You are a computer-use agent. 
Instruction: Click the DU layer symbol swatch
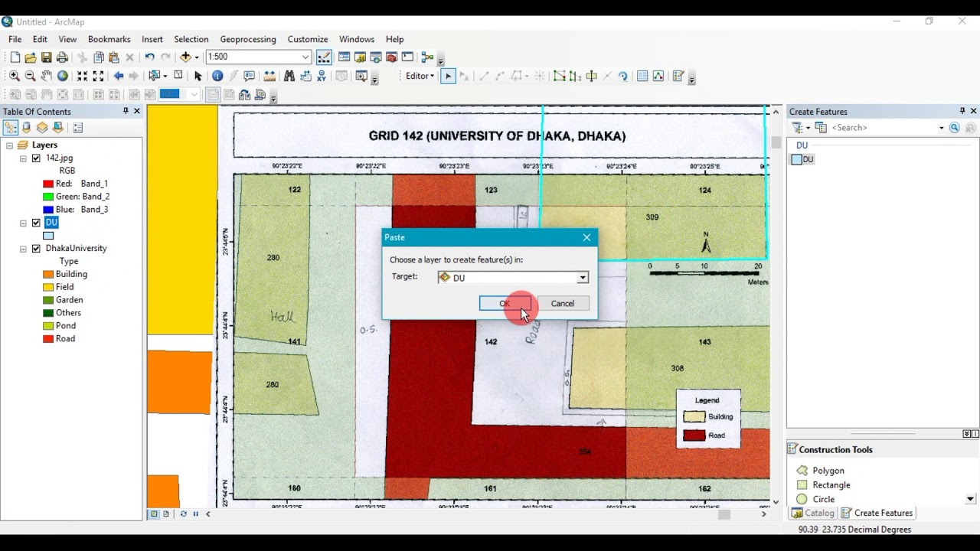click(x=48, y=236)
